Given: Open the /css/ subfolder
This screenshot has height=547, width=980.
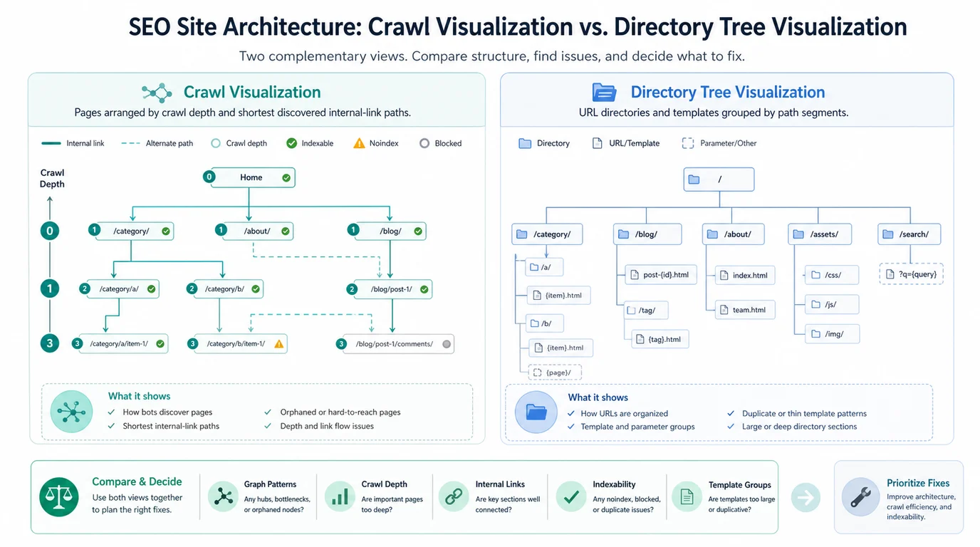Looking at the screenshot, I should pyautogui.click(x=832, y=275).
